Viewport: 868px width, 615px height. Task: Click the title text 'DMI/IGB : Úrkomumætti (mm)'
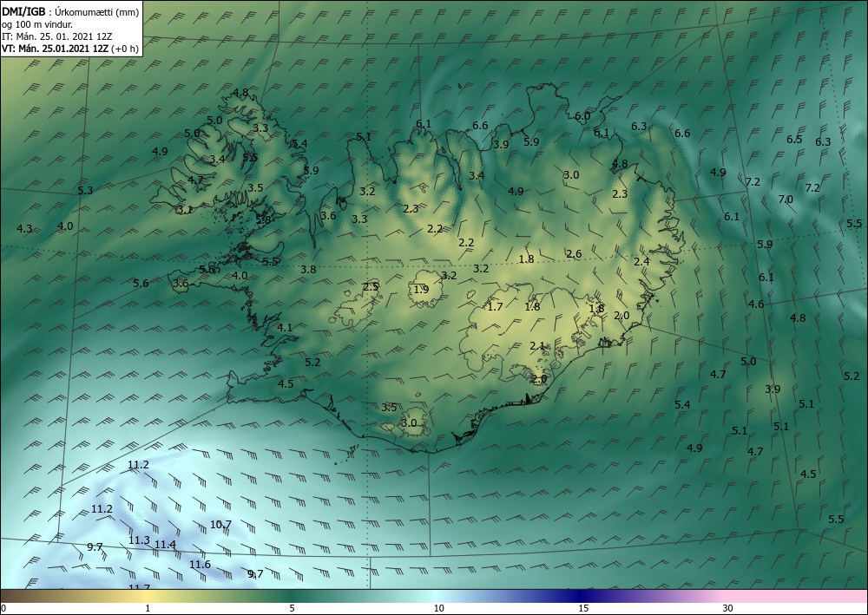click(70, 12)
